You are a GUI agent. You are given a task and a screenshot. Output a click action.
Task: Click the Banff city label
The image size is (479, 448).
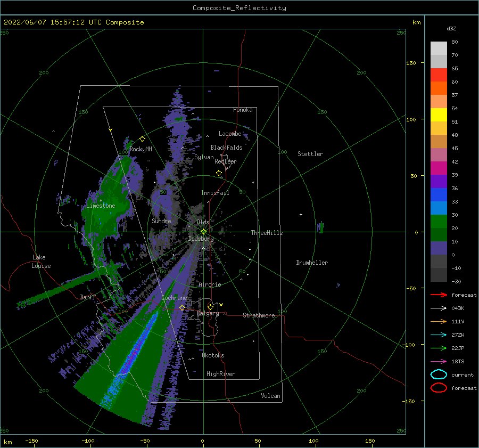(x=88, y=297)
